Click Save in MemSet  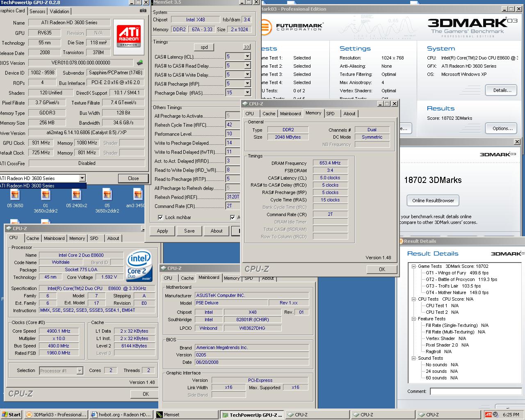coord(189,231)
